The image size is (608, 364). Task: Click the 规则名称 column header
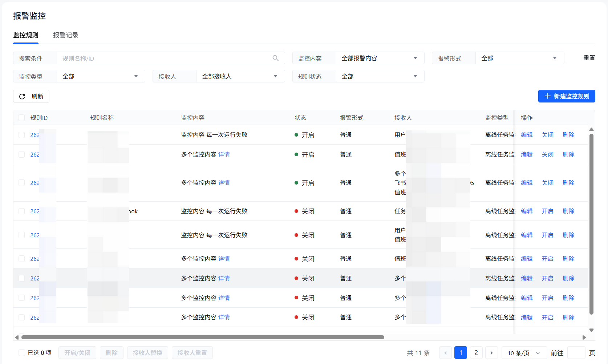pyautogui.click(x=102, y=118)
